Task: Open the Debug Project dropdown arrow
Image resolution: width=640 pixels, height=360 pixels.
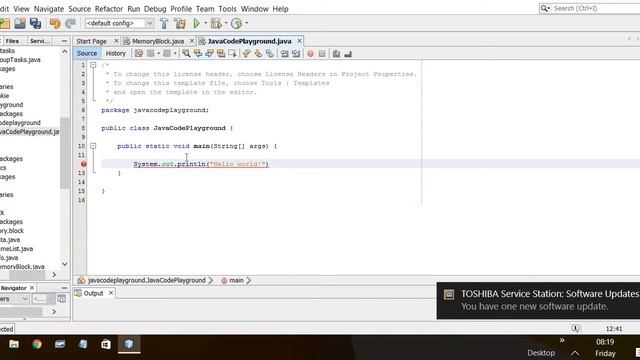Action: click(226, 23)
